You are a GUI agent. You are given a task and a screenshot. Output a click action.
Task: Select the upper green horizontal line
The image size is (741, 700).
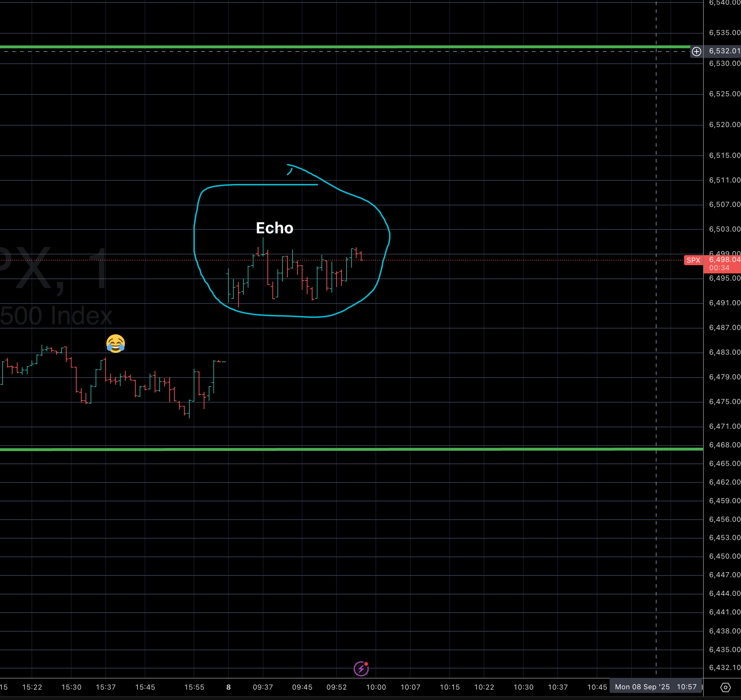[x=336, y=47]
